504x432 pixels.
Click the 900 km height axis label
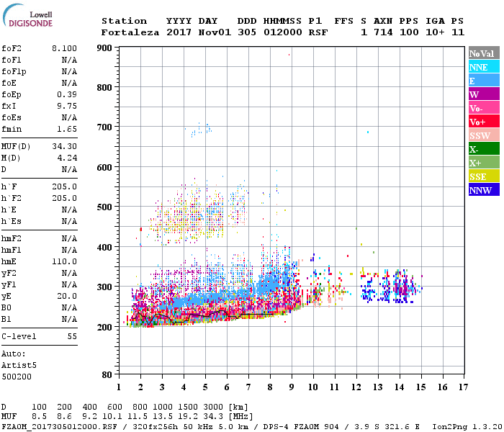(x=104, y=48)
